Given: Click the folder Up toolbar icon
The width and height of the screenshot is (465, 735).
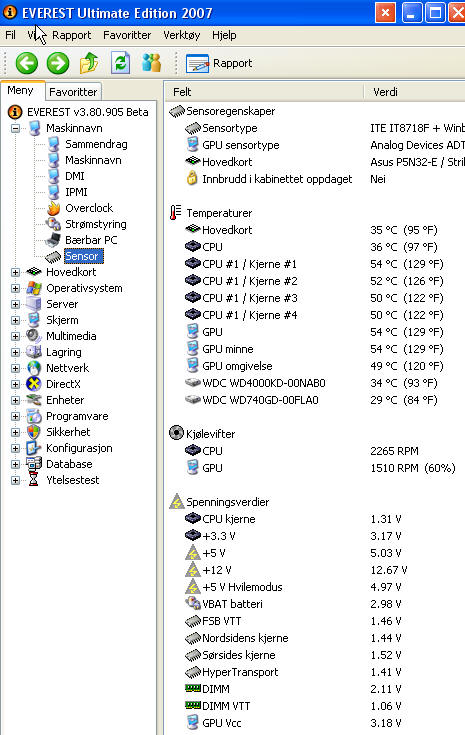Looking at the screenshot, I should 89,63.
